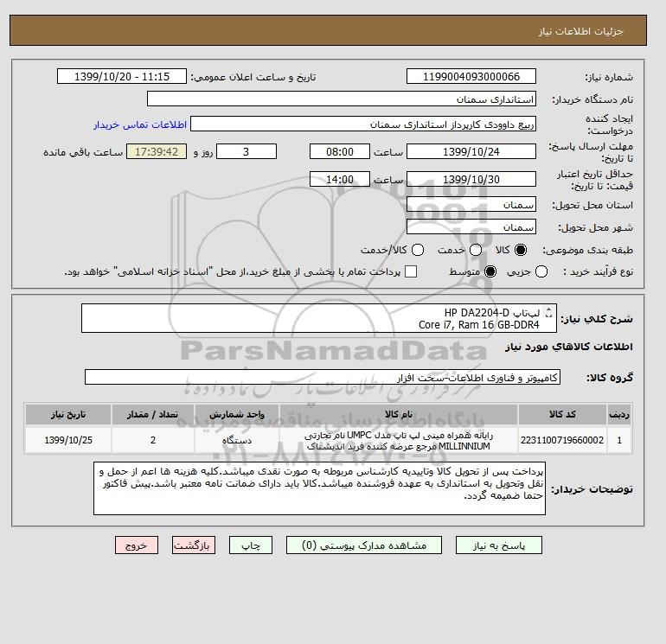This screenshot has width=666, height=644.
Task: Click the چاپ print button
Action: (x=251, y=545)
